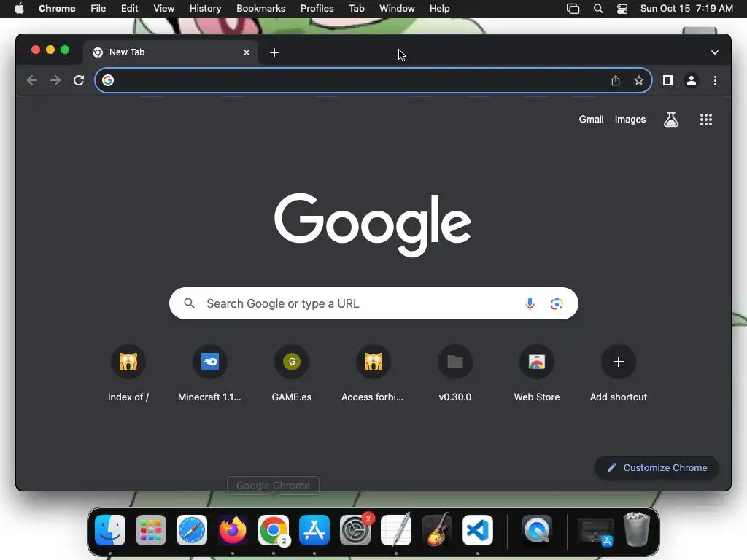Open a new tab with the plus button
This screenshot has height=560, width=747.
274,52
